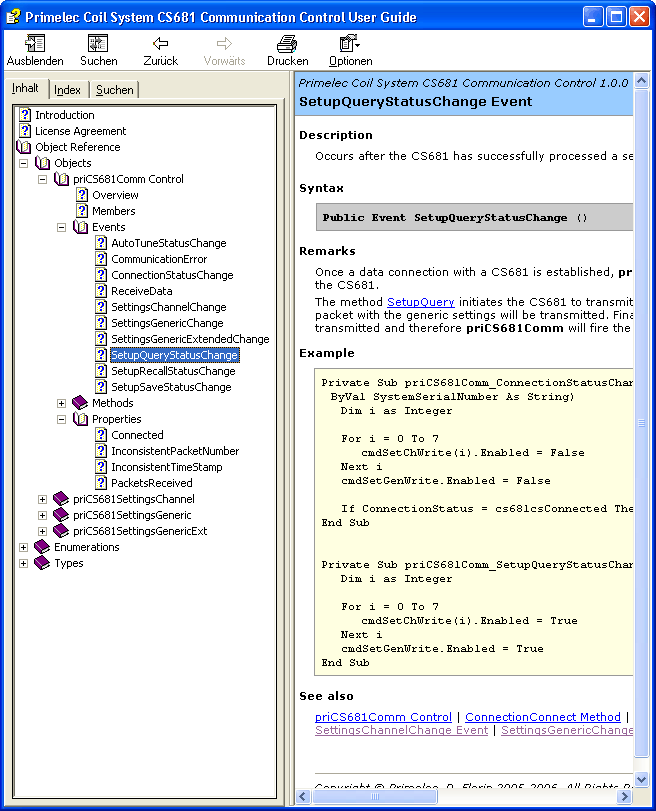
Task: Collapse the Properties tree node
Action: point(62,419)
